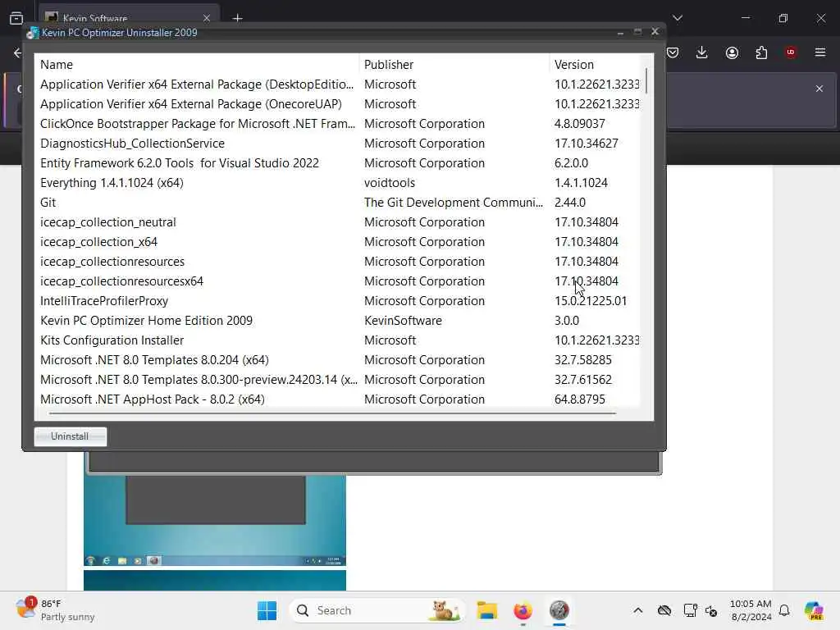The width and height of the screenshot is (840, 630).
Task: Open Firefox hamburger application menu
Action: pyautogui.click(x=820, y=52)
